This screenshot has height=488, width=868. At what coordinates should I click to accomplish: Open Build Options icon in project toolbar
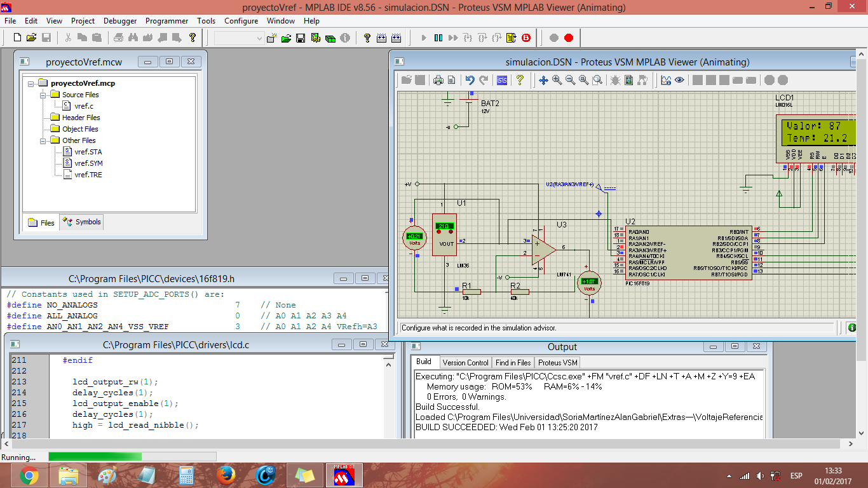point(316,38)
